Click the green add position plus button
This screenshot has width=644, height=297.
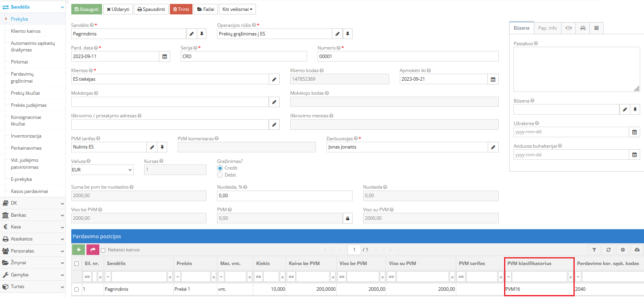[78, 249]
